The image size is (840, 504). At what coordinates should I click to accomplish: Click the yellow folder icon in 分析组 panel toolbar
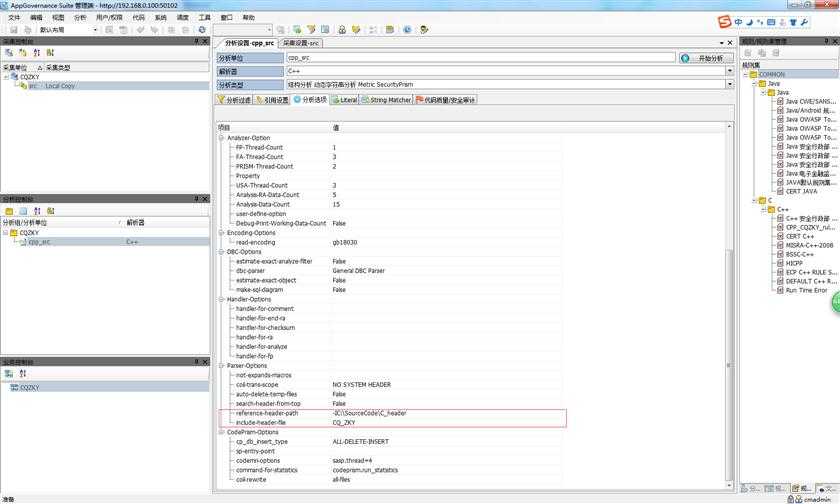[x=9, y=211]
